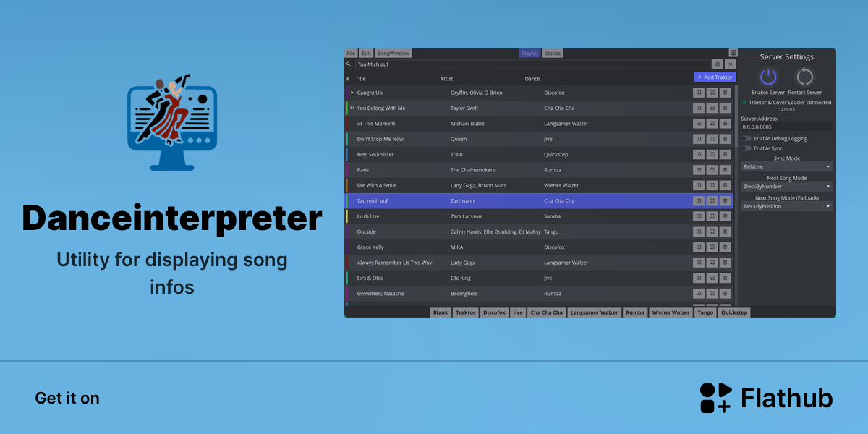Click set-as-next icon for Unwritten; Natasha
This screenshot has width=868, height=434.
pyautogui.click(x=712, y=294)
